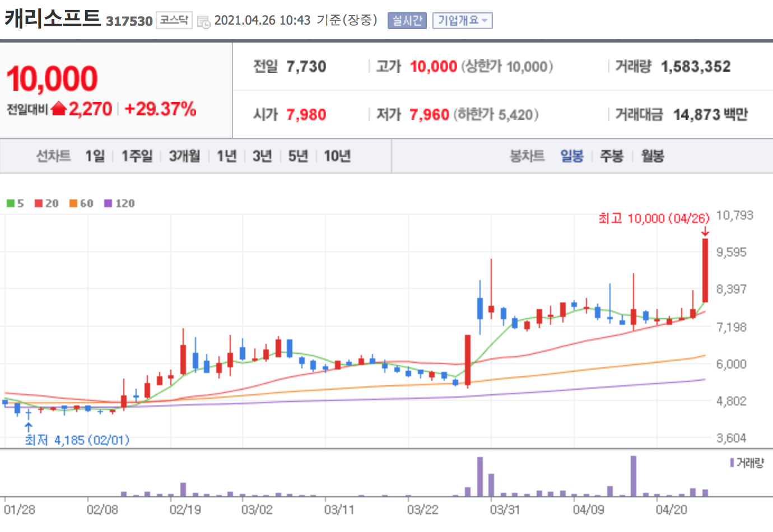Click the red up-arrow price change icon
Viewport: 773px width, 532px height.
point(59,109)
